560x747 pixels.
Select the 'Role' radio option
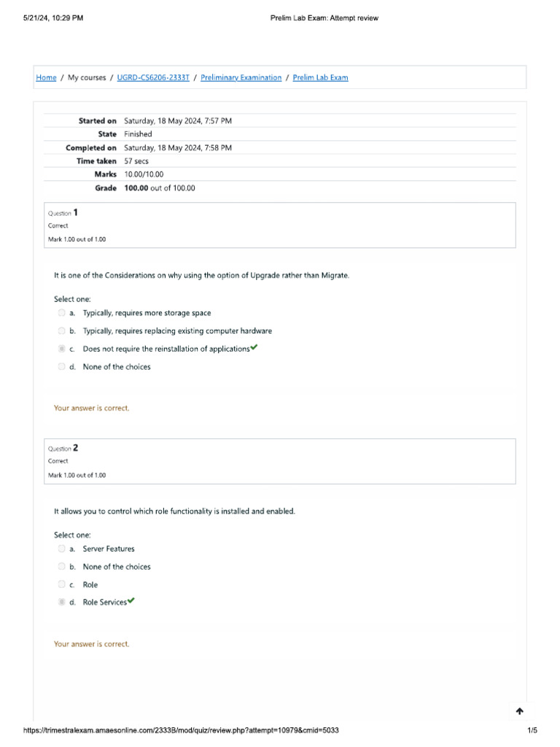[62, 584]
